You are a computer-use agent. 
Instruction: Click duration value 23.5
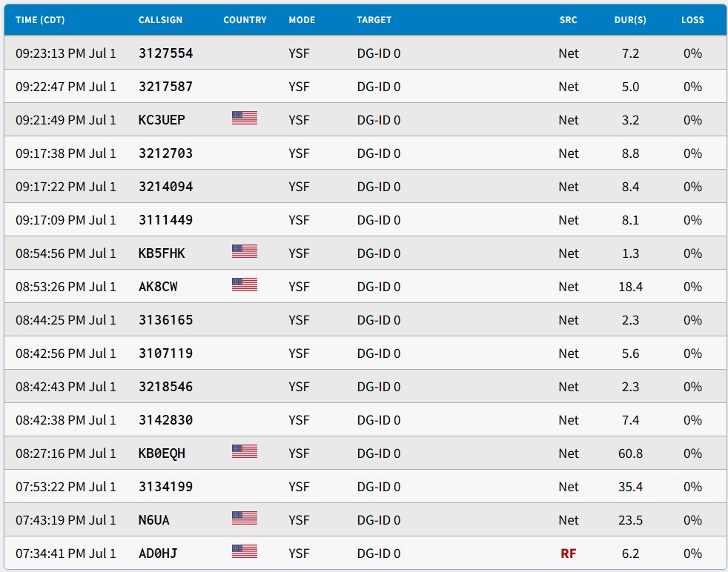(x=630, y=520)
